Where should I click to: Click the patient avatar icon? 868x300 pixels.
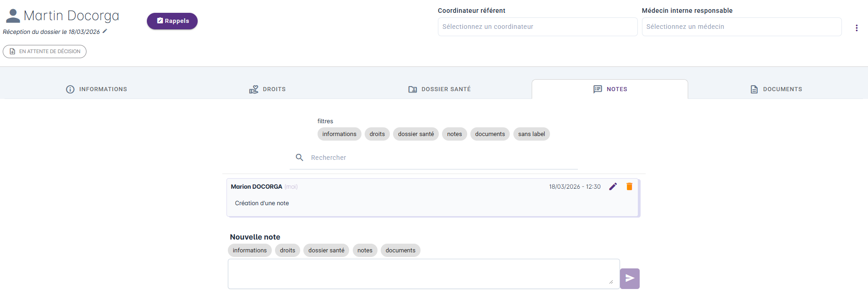click(x=13, y=16)
